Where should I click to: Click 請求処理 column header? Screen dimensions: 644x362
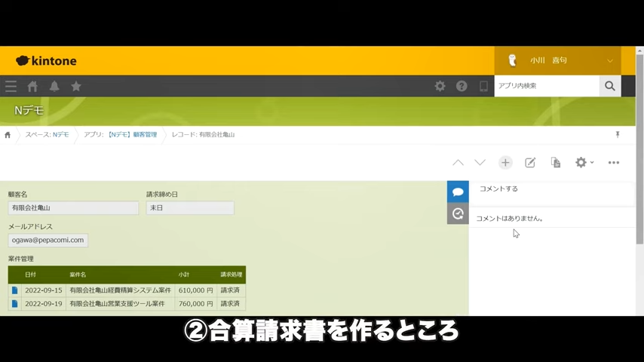pyautogui.click(x=232, y=275)
